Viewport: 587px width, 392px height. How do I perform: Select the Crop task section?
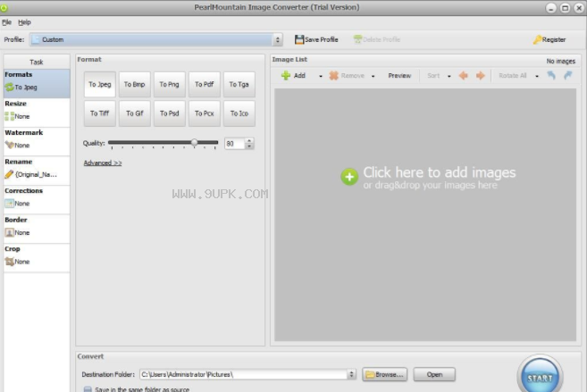pyautogui.click(x=37, y=258)
